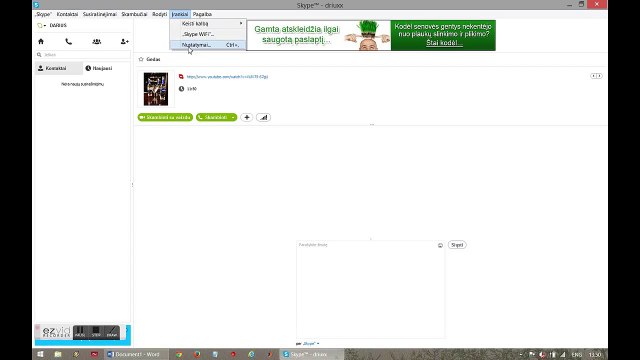Click the clock local-time icon
Image resolution: width=640 pixels, height=360 pixels.
coord(182,89)
